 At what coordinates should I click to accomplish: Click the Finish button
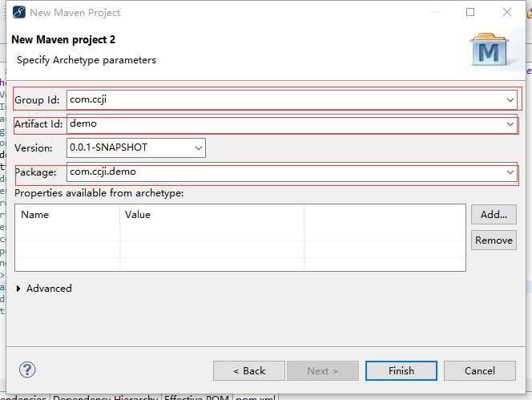coord(401,370)
